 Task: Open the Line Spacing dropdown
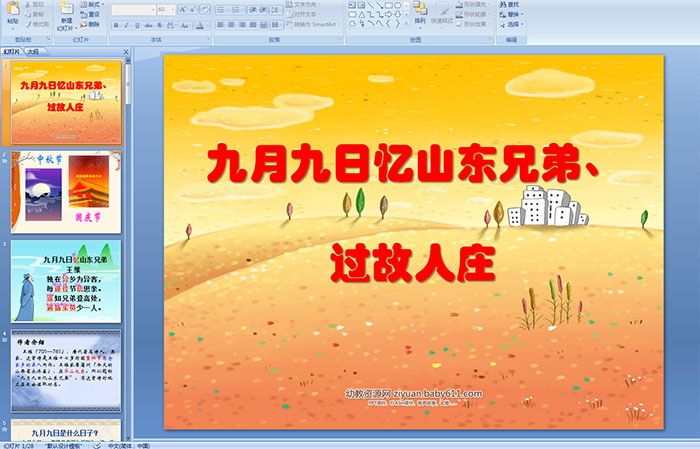click(277, 9)
